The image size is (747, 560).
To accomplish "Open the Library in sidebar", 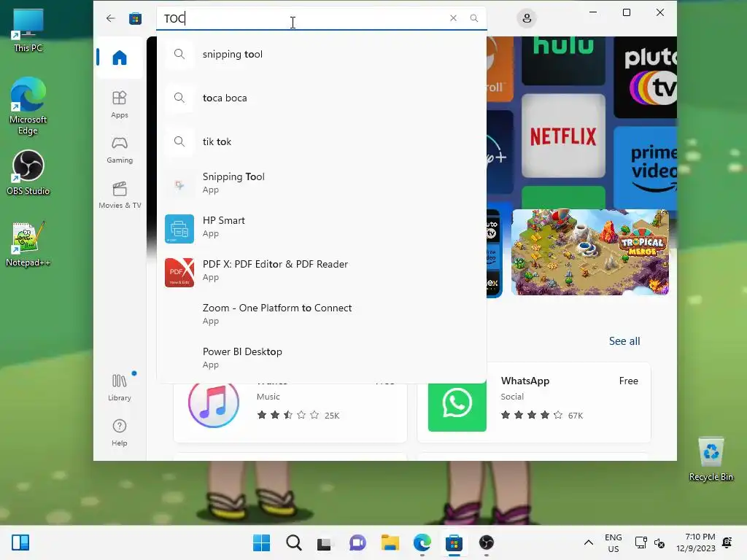I will click(x=120, y=387).
